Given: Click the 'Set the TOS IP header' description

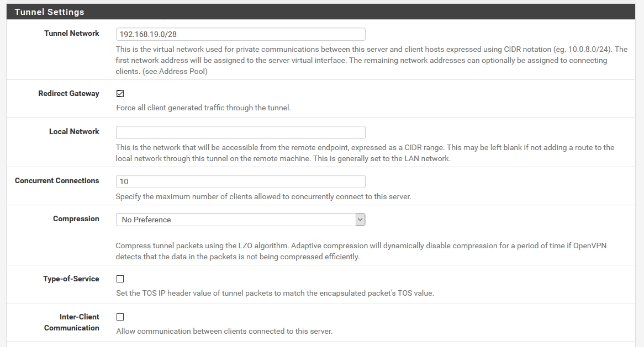Looking at the screenshot, I should 275,293.
